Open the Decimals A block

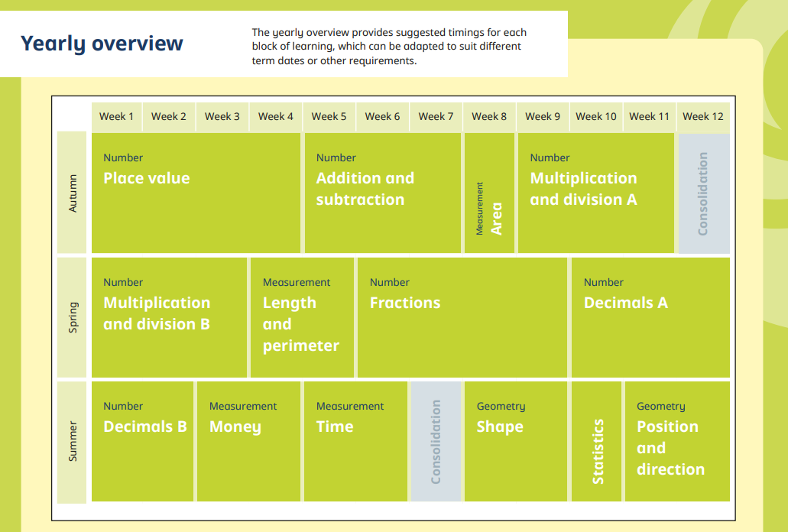tap(650, 316)
